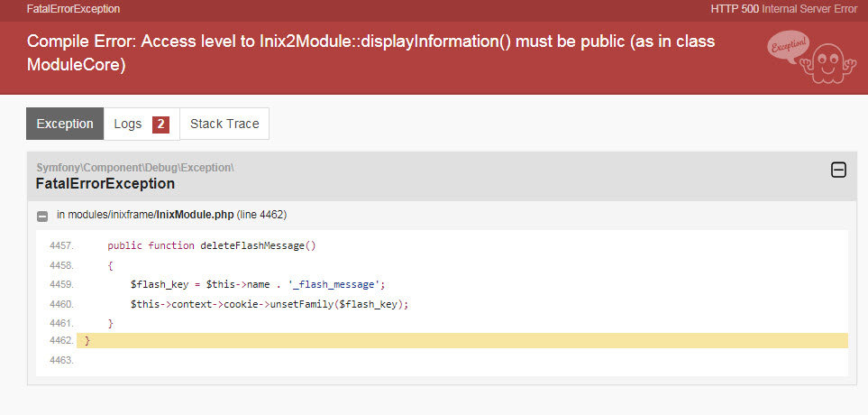Click the FatalErrorException label in the top bar
Screen dimensions: 868x415
coord(73,9)
